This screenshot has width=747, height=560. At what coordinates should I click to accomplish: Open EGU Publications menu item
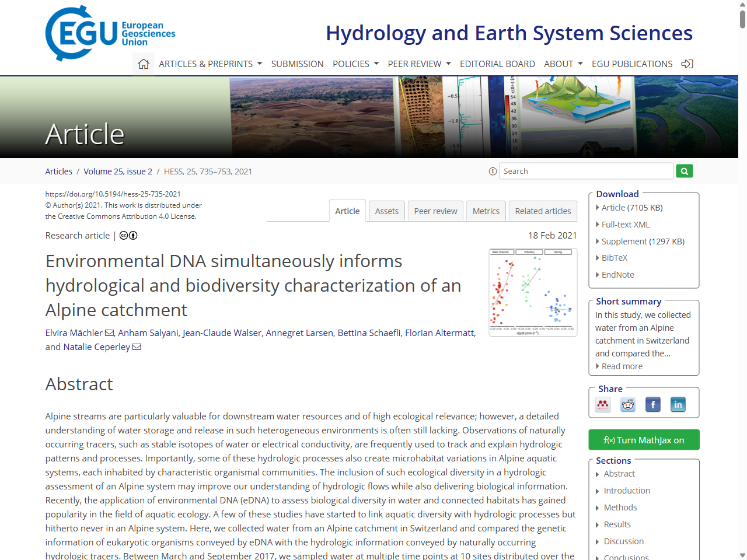[x=632, y=64]
